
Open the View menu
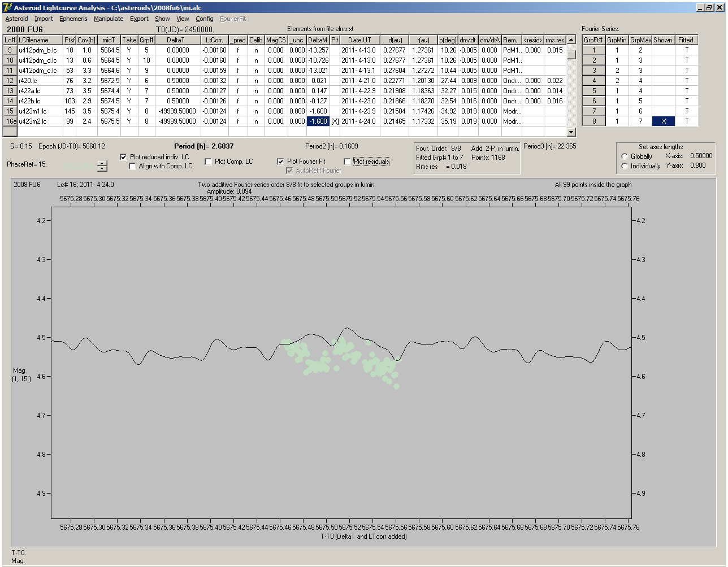pyautogui.click(x=183, y=19)
